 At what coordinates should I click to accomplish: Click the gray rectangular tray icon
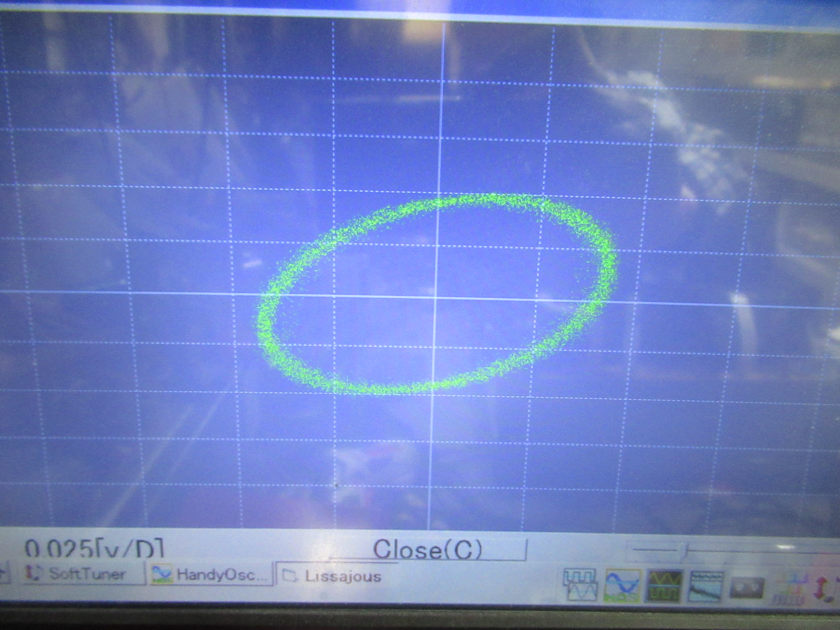click(748, 588)
